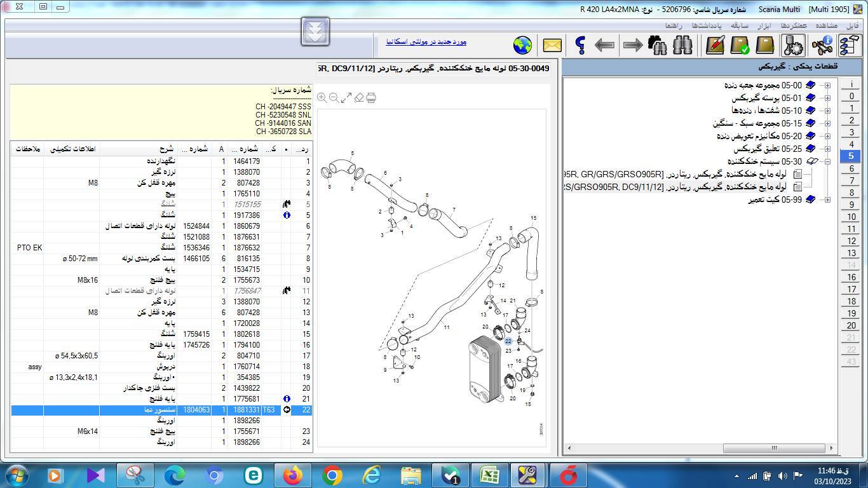The width and height of the screenshot is (868, 488).
Task: Open the ابزار menu
Action: coord(765,25)
